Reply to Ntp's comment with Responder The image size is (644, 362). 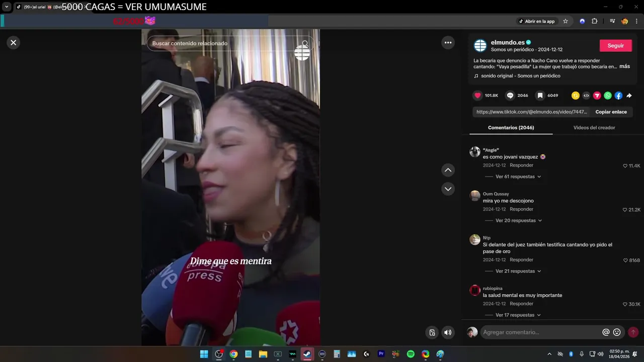pyautogui.click(x=521, y=260)
